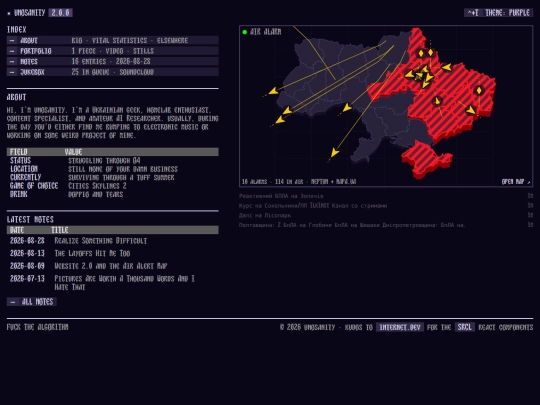Open the Notes index entry
Image resolution: width=540 pixels, height=405 pixels.
pos(113,61)
